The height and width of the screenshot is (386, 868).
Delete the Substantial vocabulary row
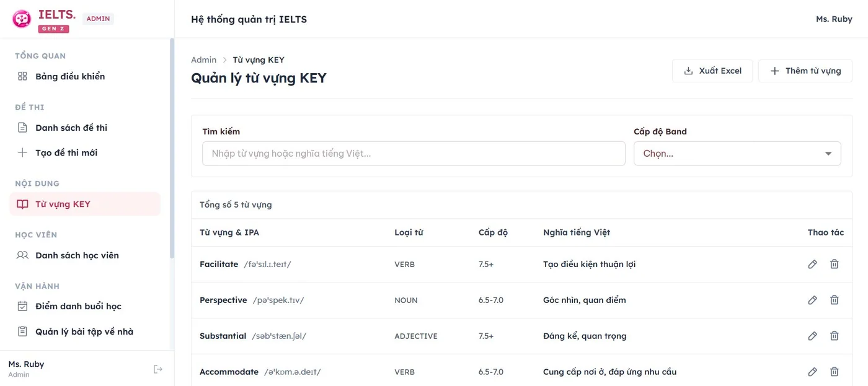click(835, 336)
